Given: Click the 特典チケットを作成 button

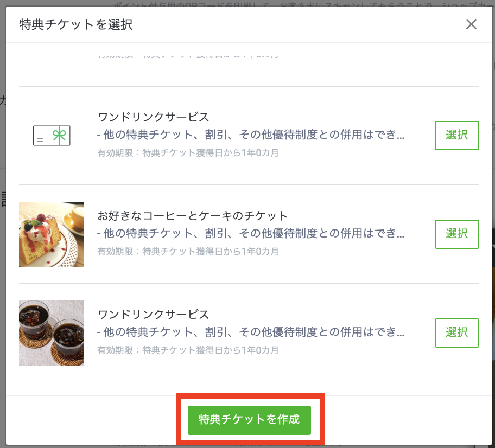Looking at the screenshot, I should pyautogui.click(x=249, y=420).
